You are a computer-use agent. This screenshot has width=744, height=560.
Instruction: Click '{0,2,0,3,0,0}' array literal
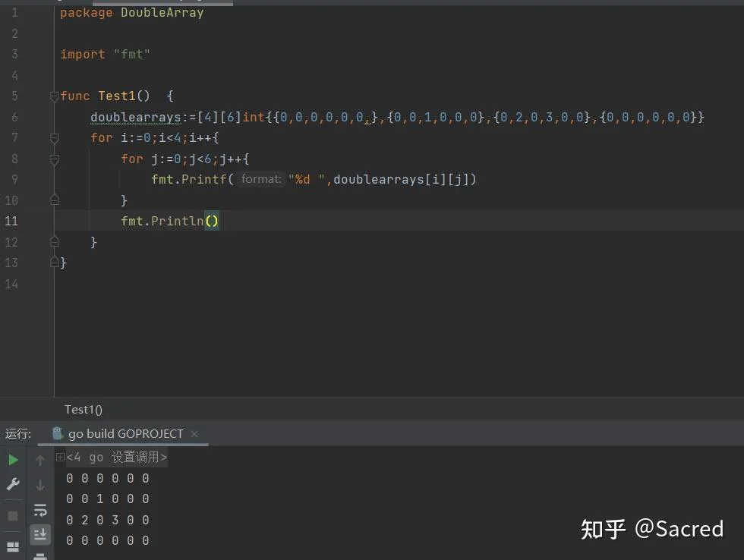[542, 117]
